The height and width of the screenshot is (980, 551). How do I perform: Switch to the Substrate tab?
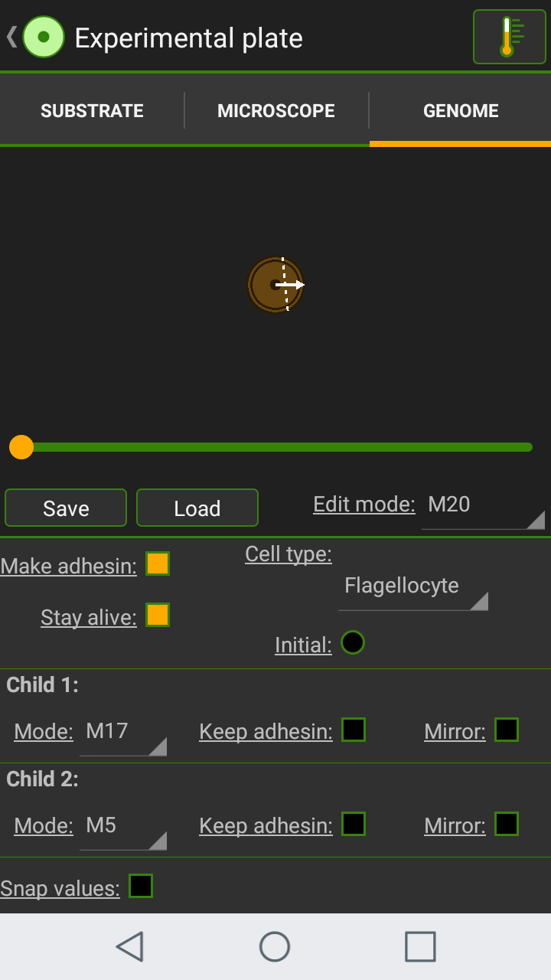tap(92, 111)
